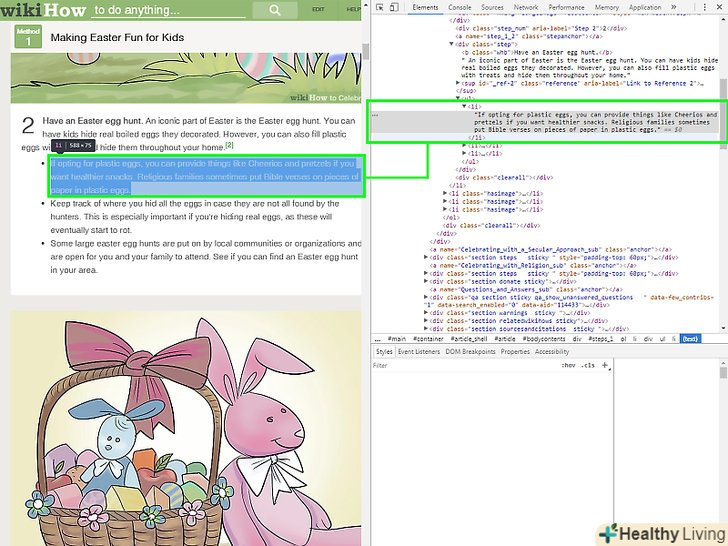Open the Event Listeners pane tab
This screenshot has width=728, height=546.
[x=419, y=352]
